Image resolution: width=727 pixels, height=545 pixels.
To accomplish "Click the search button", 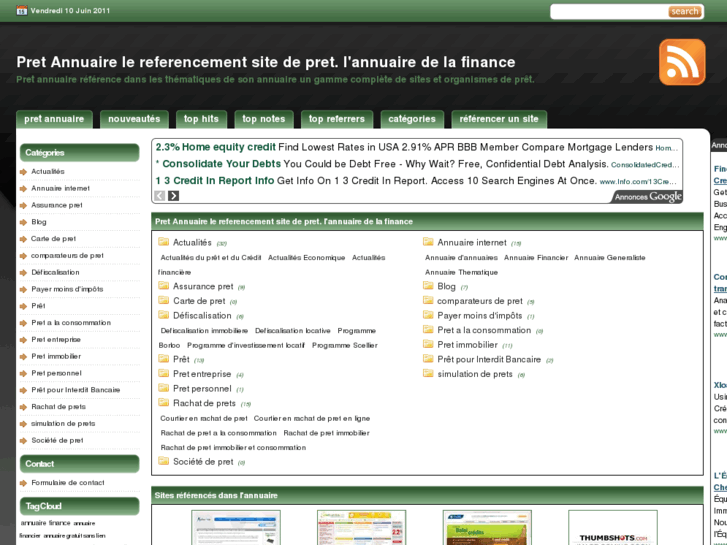I will click(x=684, y=12).
